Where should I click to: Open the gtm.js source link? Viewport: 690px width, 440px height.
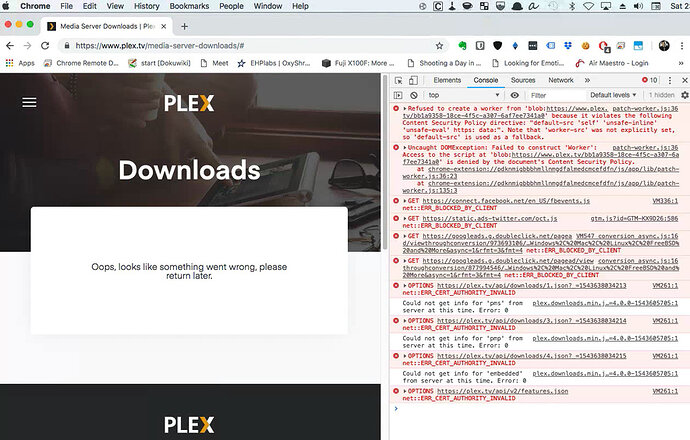click(634, 218)
